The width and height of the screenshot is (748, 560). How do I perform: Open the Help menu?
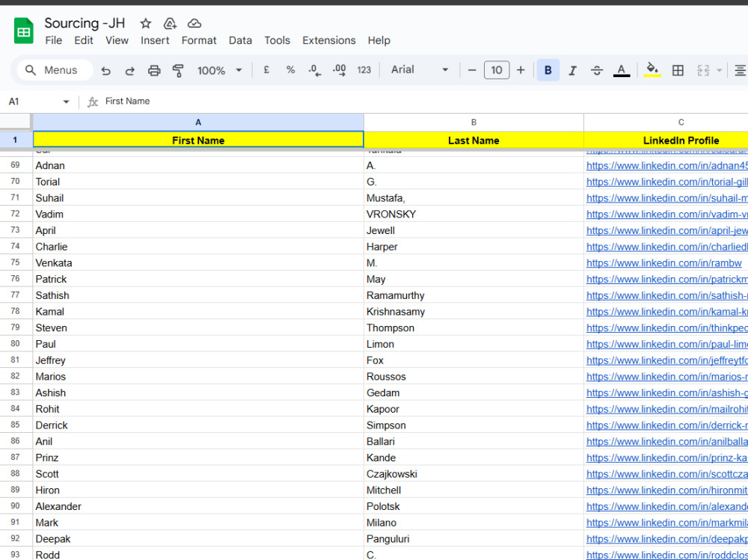tap(378, 40)
